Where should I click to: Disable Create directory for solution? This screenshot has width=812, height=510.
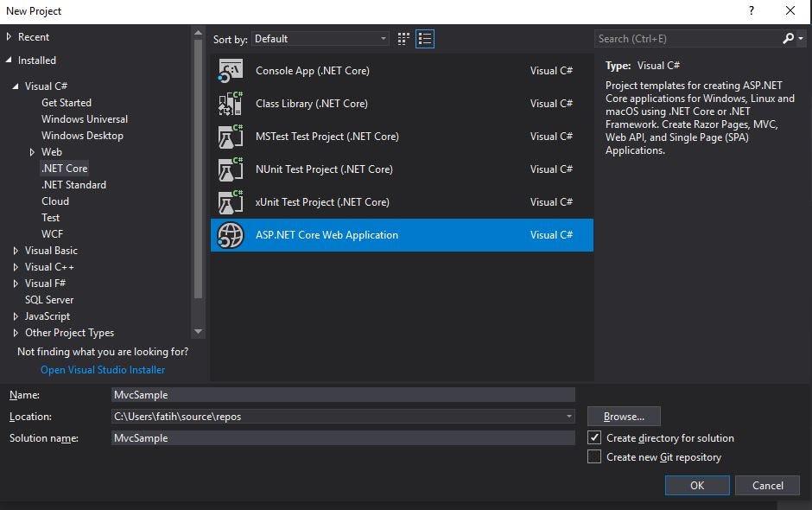pos(594,437)
